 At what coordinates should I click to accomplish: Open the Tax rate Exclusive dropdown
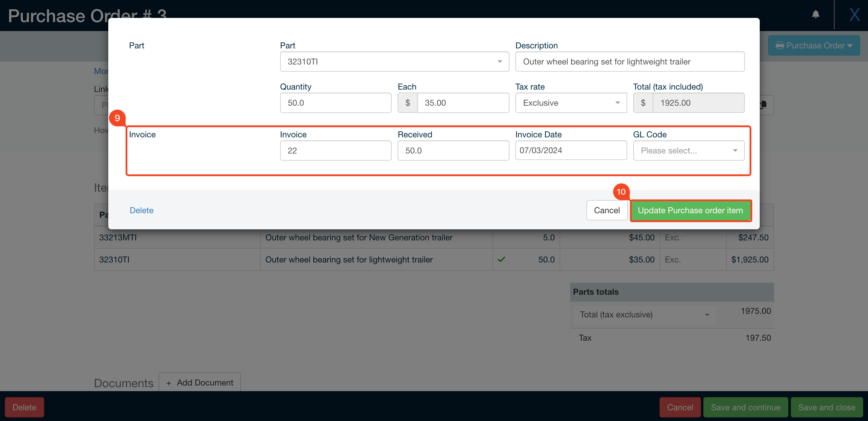tap(618, 103)
